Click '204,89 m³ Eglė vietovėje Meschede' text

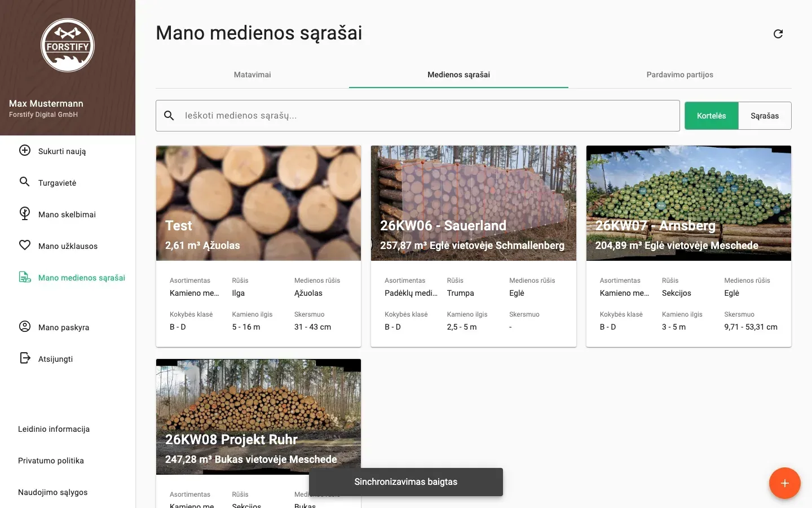point(677,246)
